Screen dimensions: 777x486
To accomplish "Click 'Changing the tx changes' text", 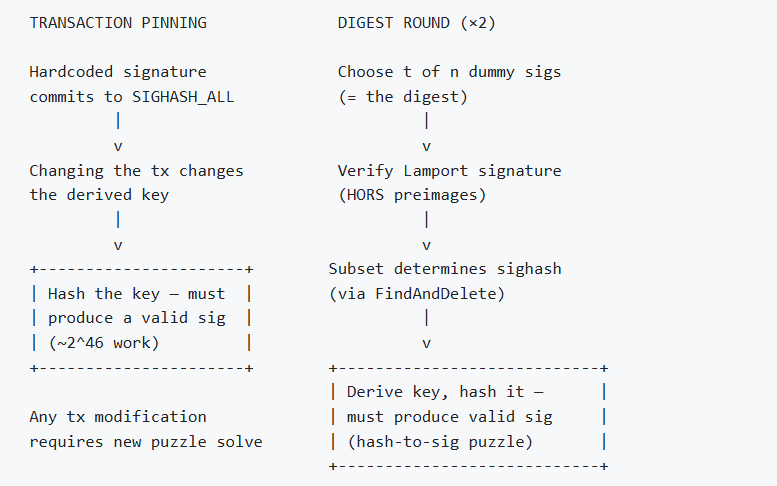I will [136, 171].
